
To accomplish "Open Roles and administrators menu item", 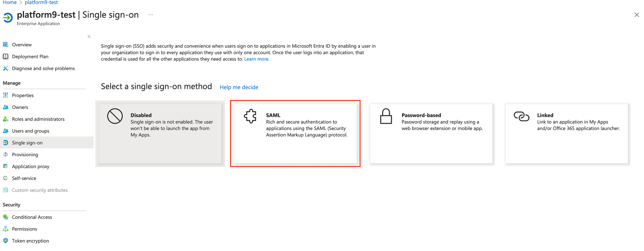I will (x=38, y=119).
